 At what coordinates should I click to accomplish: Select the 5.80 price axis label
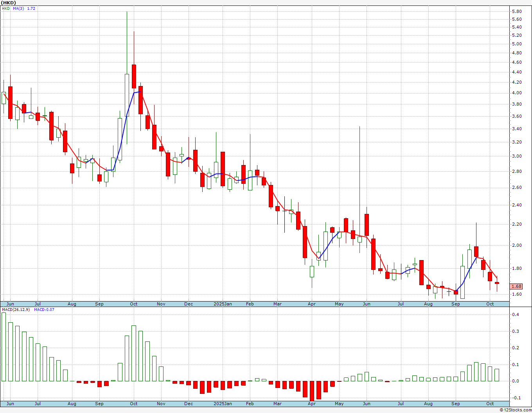click(x=516, y=11)
